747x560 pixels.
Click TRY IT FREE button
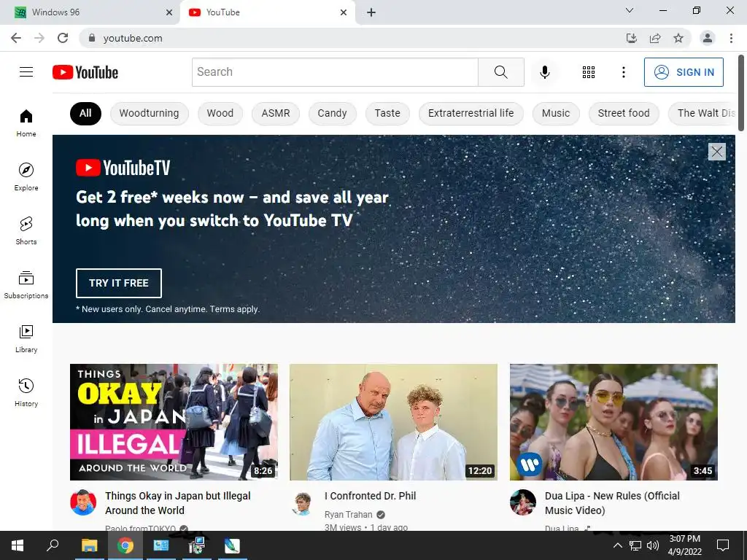click(x=119, y=283)
